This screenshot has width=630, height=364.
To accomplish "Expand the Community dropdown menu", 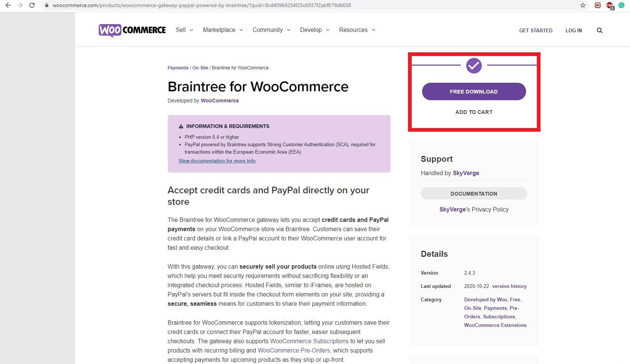I will pyautogui.click(x=272, y=30).
